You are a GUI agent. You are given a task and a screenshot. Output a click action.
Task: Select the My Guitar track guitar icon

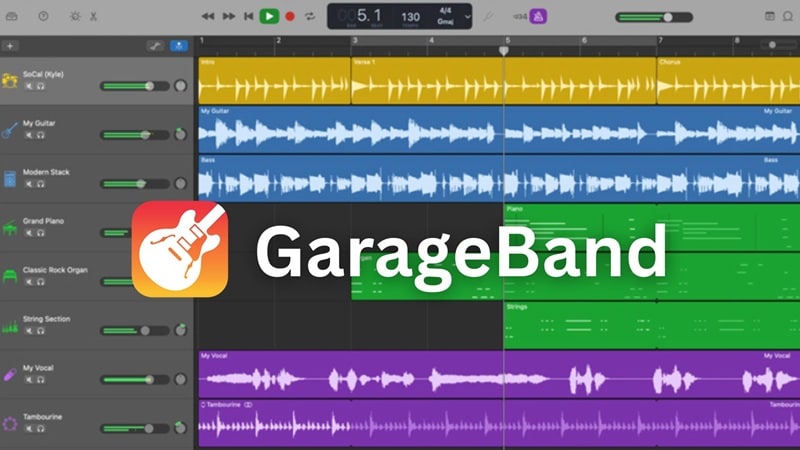(x=10, y=130)
